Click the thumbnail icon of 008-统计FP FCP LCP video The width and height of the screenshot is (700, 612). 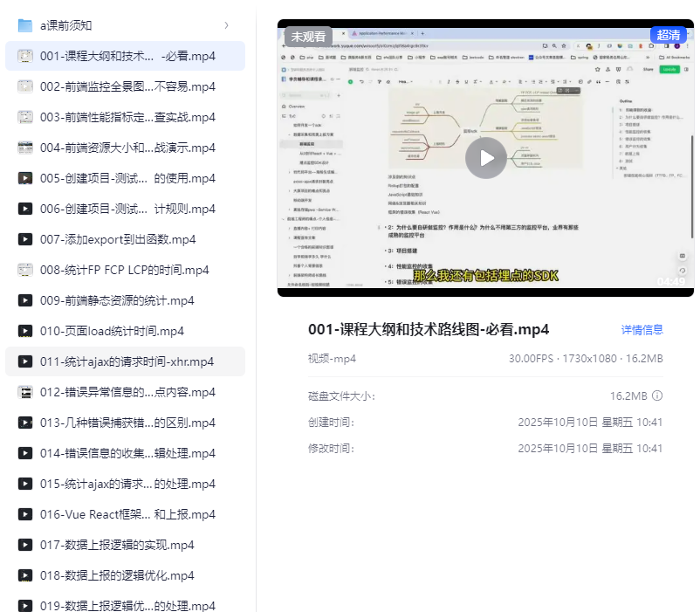[x=24, y=269]
